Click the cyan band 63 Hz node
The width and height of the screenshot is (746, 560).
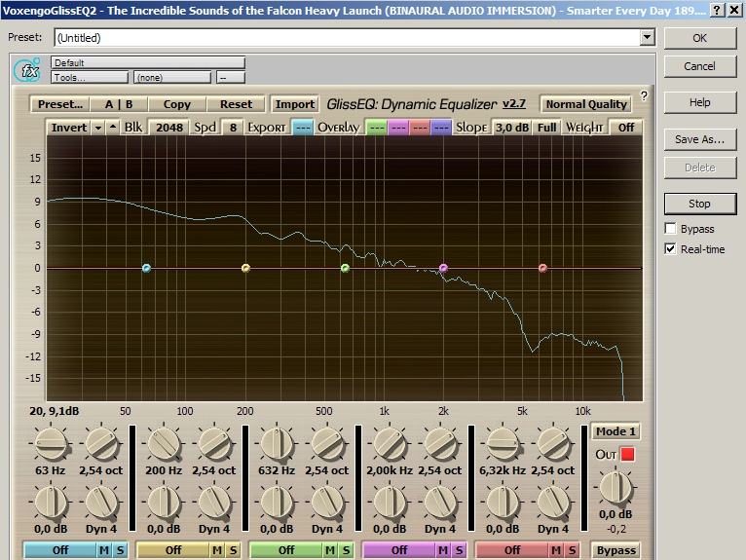pyautogui.click(x=146, y=269)
